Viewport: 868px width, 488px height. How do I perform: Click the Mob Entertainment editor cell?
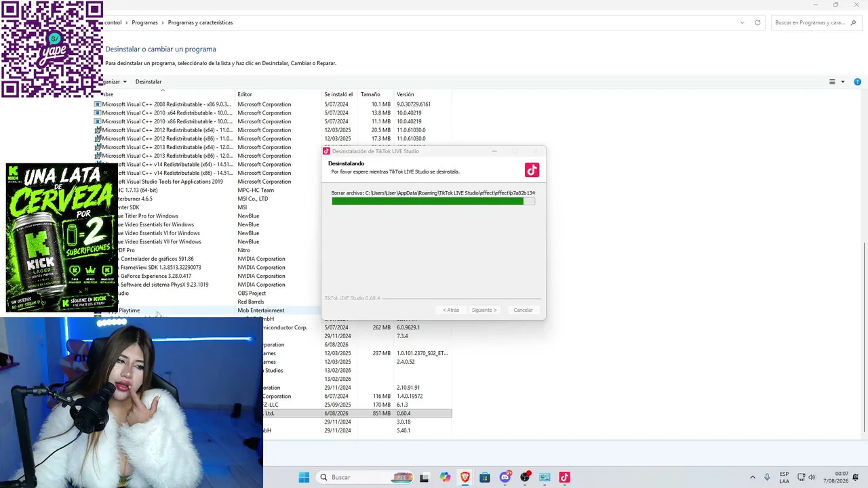pos(261,310)
